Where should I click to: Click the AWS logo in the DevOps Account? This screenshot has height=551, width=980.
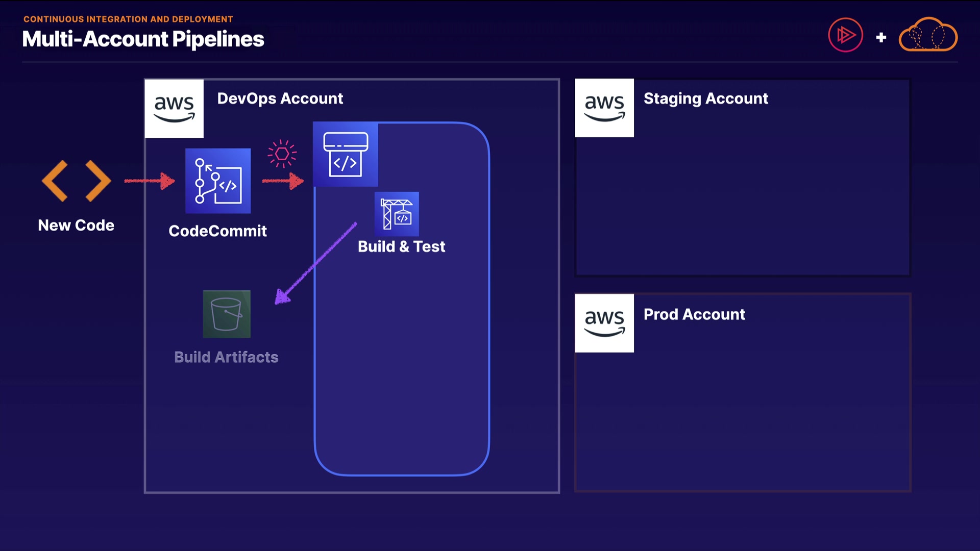[174, 108]
